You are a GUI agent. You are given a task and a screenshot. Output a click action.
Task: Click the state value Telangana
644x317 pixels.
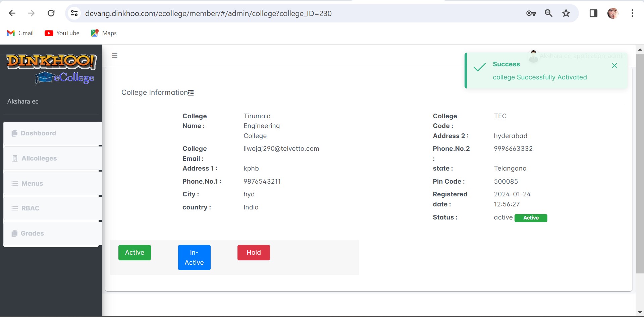tap(510, 169)
